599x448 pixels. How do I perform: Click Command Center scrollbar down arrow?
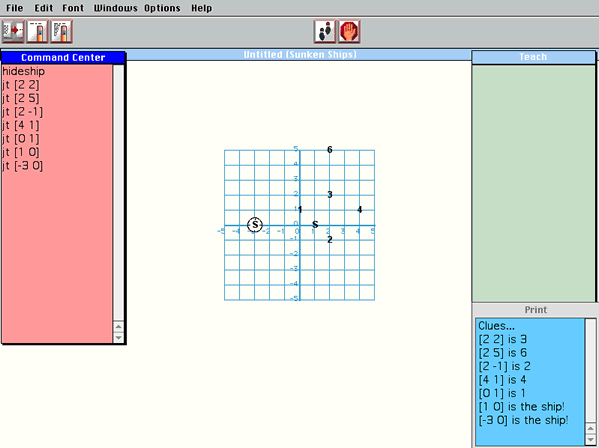pos(118,337)
